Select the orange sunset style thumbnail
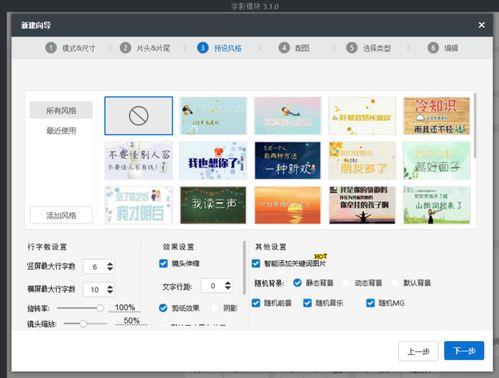Image resolution: width=499 pixels, height=378 pixels. 288,205
